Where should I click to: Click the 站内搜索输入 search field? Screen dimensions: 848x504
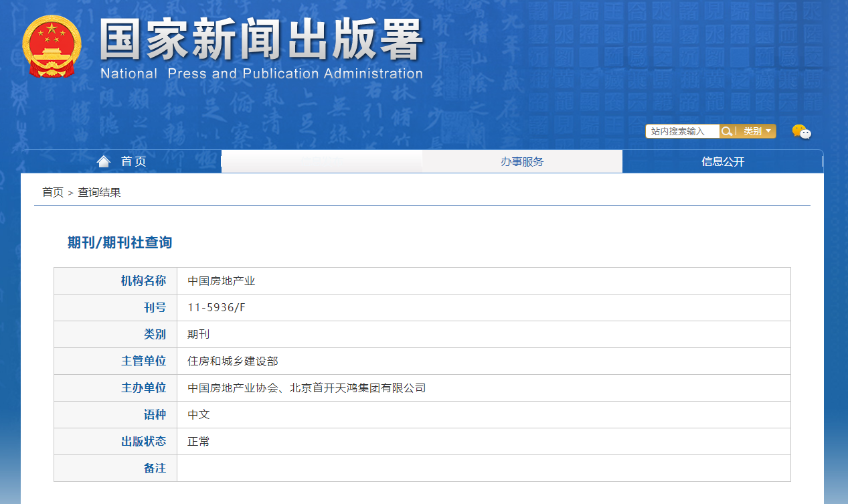[681, 131]
